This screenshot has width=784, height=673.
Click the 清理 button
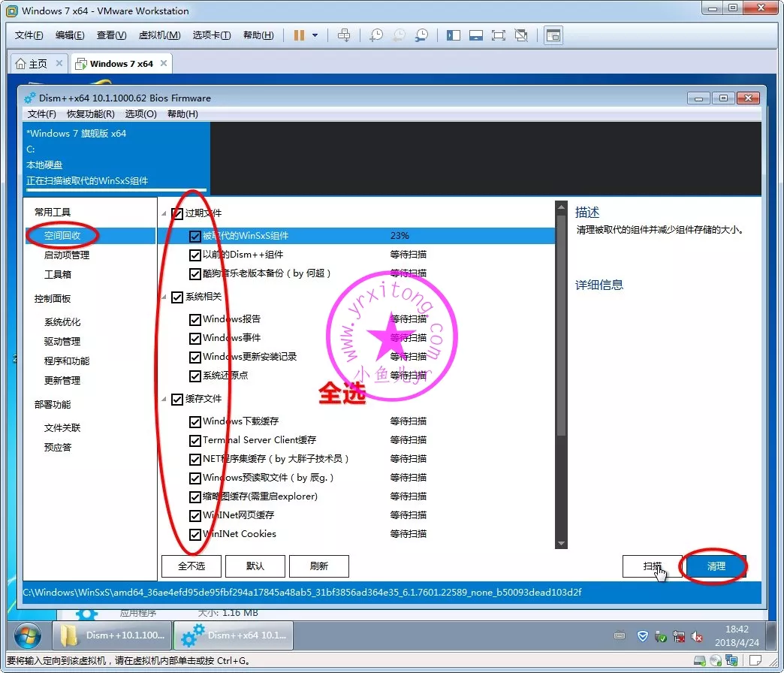point(716,566)
